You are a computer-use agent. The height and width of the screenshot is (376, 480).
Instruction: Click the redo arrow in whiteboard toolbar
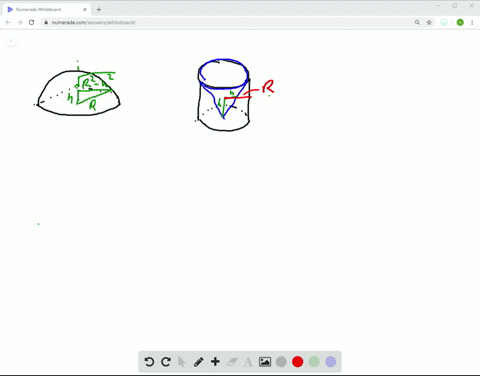point(166,362)
